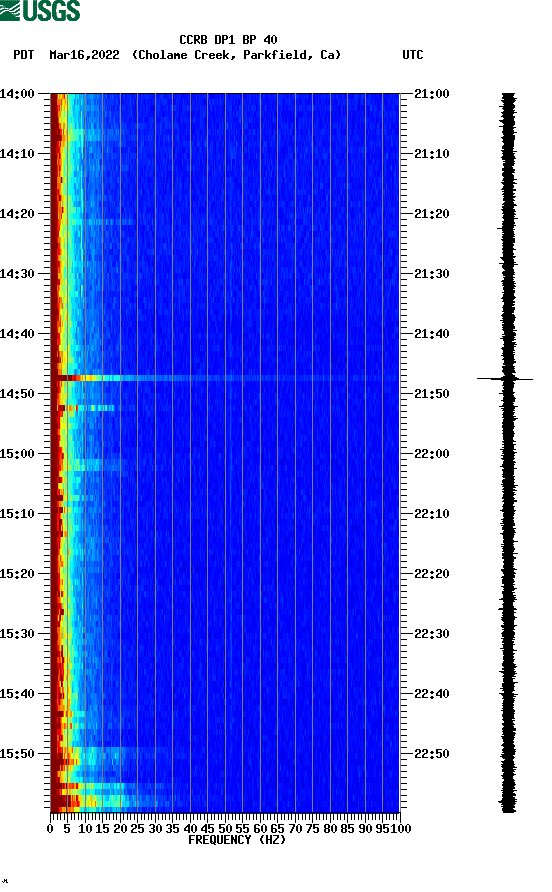This screenshot has width=552, height=892.
Task: Click the '21:50' UTC time label
Action: pos(432,394)
